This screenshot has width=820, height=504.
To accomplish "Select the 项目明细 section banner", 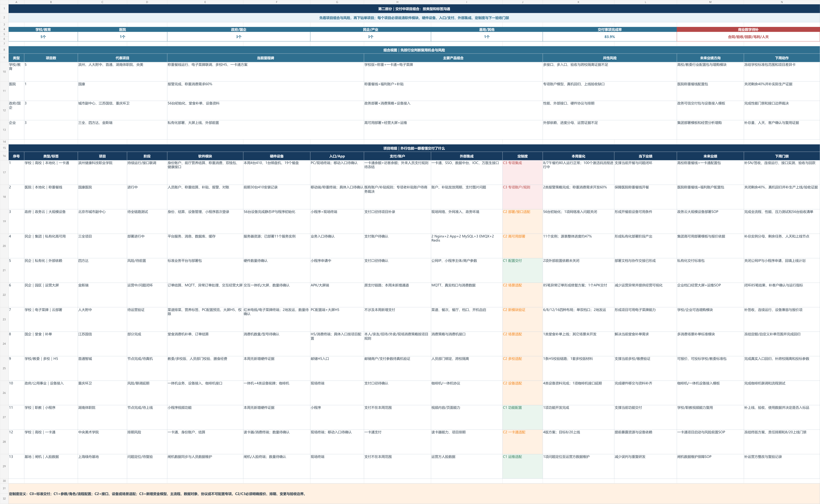I will (x=414, y=148).
